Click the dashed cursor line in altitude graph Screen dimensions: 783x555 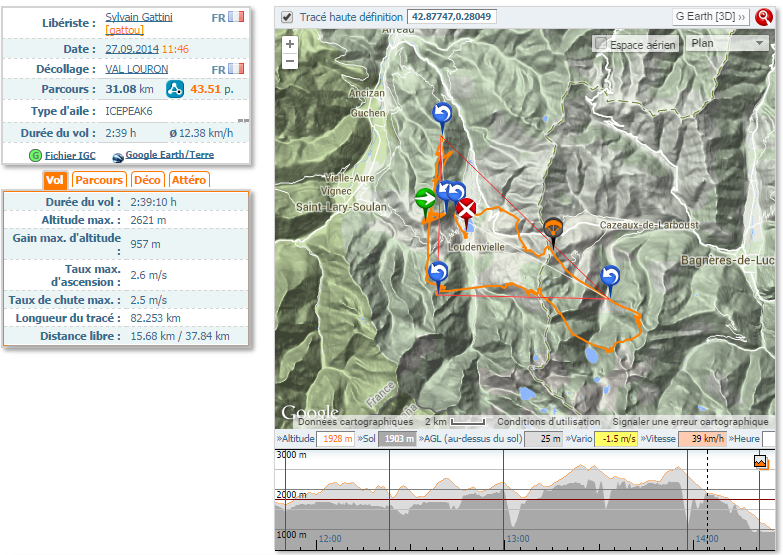pyautogui.click(x=707, y=500)
